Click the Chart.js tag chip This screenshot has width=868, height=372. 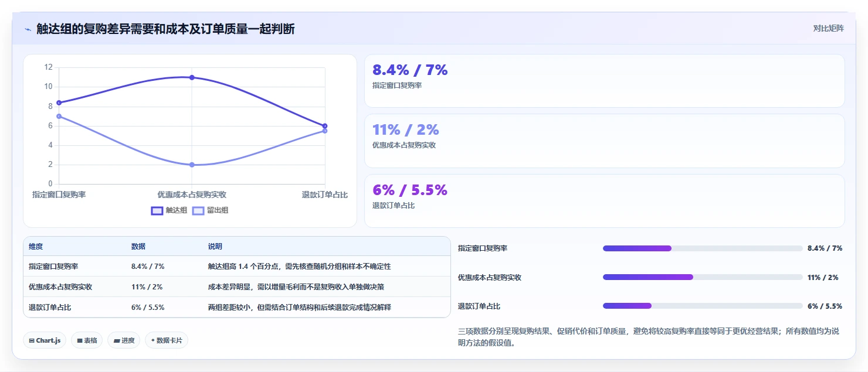[45, 340]
